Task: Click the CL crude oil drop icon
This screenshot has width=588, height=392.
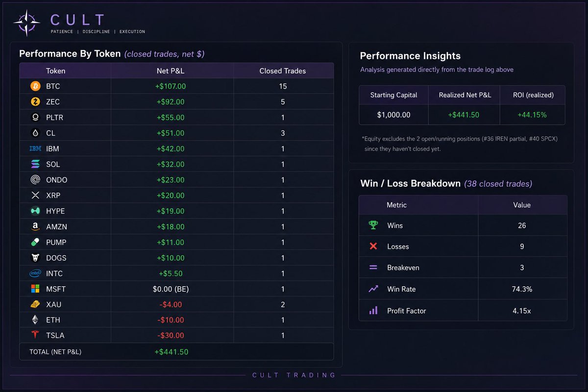Action: 35,133
